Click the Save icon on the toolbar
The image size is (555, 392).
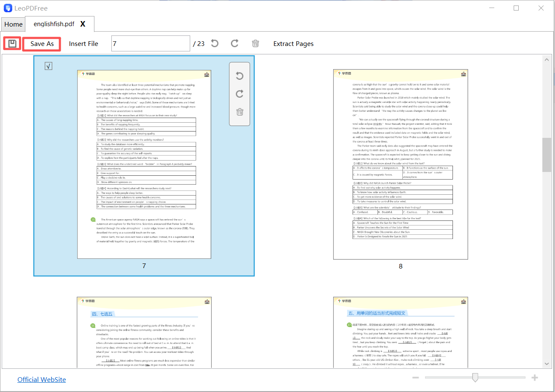(x=12, y=43)
